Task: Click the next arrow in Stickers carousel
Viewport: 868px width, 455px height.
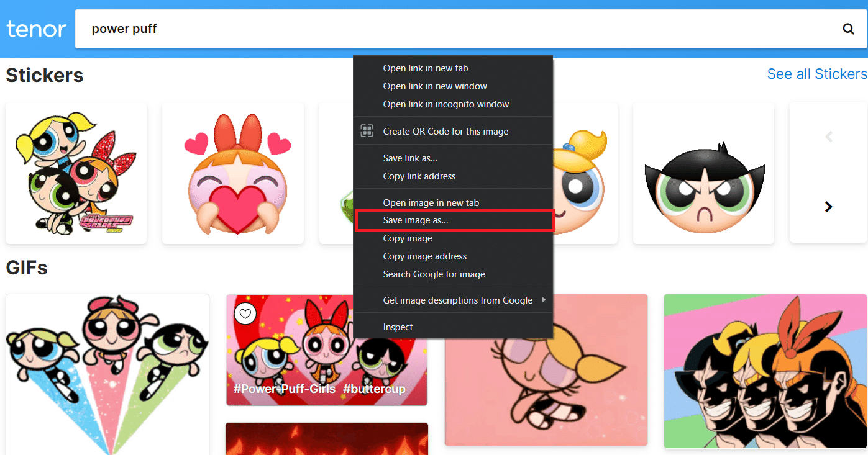Action: pyautogui.click(x=828, y=207)
